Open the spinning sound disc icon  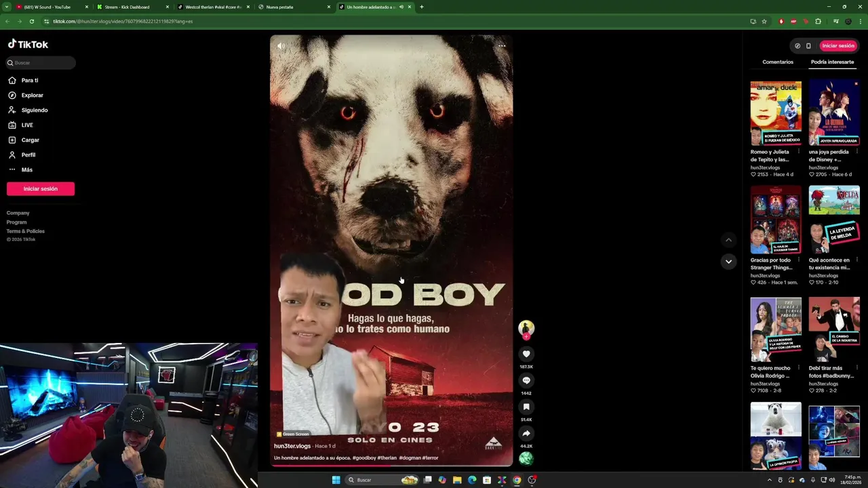526,459
